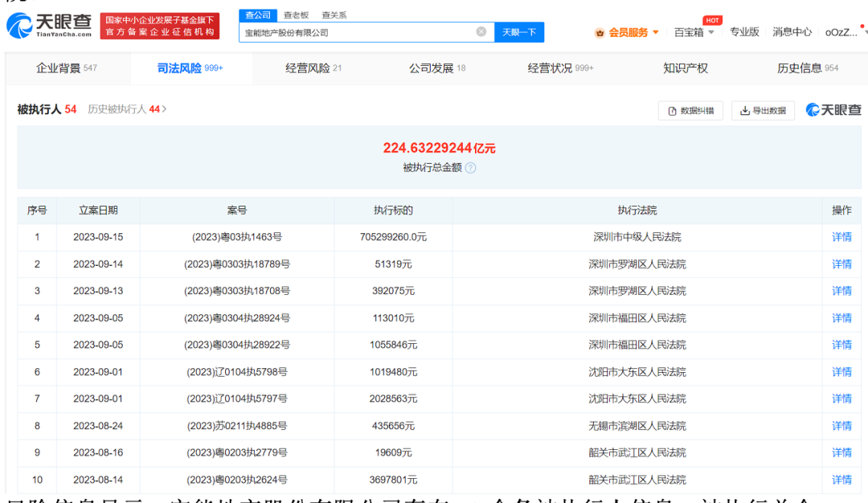Click the Tianyancha logo
The width and height of the screenshot is (868, 503).
point(49,26)
